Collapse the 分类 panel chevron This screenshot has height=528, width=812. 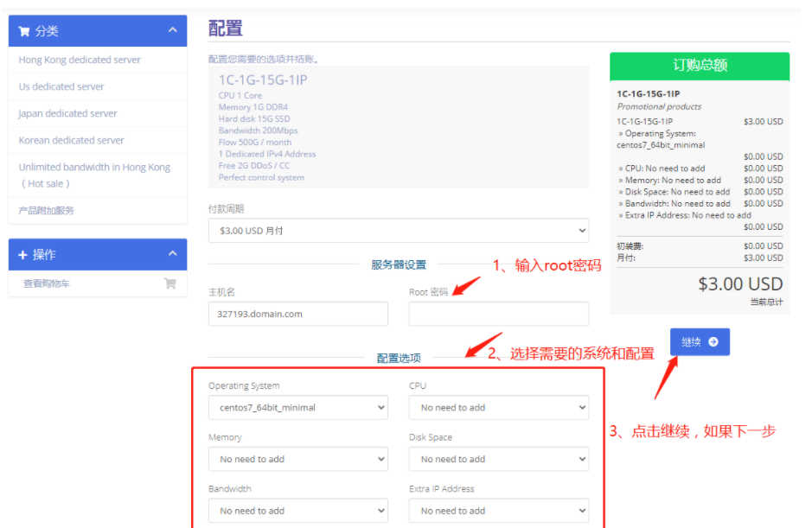172,30
